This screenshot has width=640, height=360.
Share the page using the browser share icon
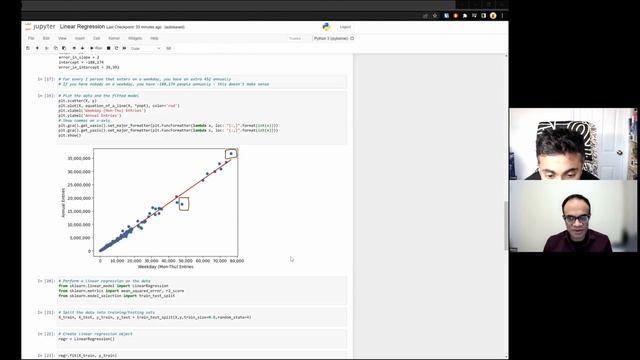(x=425, y=16)
